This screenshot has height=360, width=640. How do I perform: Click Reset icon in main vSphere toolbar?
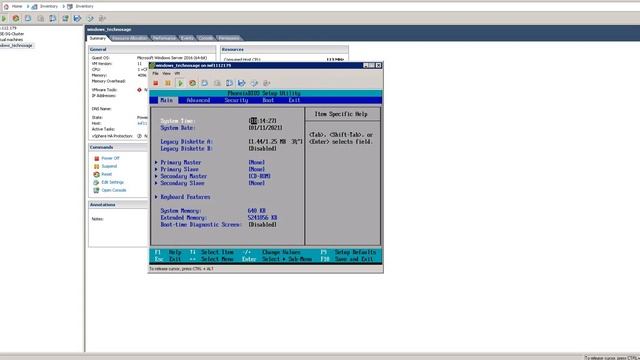16,18
